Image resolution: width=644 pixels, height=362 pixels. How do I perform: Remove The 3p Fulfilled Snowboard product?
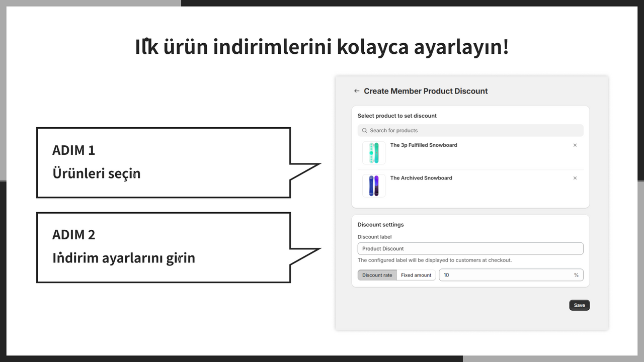coord(575,145)
